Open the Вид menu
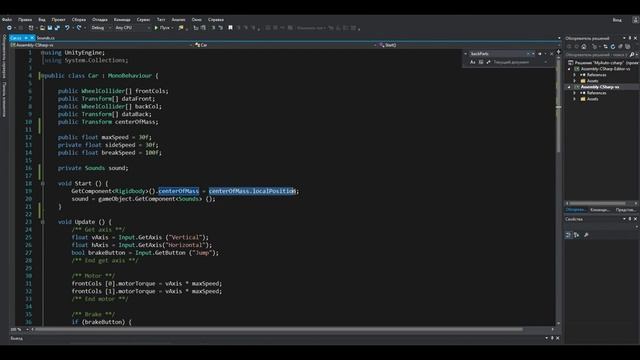 tap(42, 20)
